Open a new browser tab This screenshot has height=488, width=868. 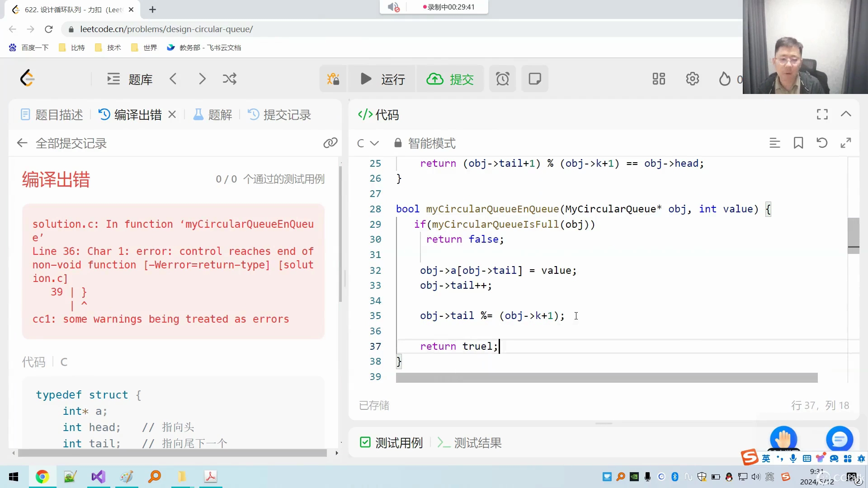[153, 9]
